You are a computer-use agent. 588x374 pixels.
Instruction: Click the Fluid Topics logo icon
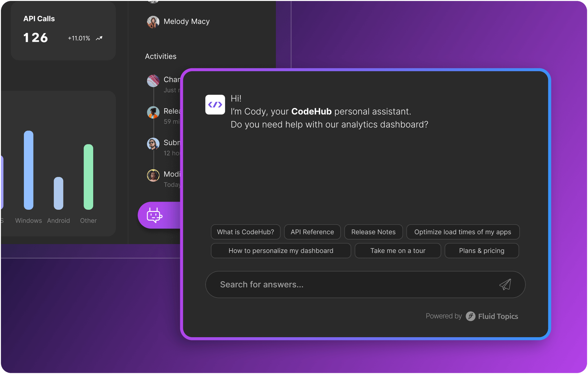(x=470, y=316)
